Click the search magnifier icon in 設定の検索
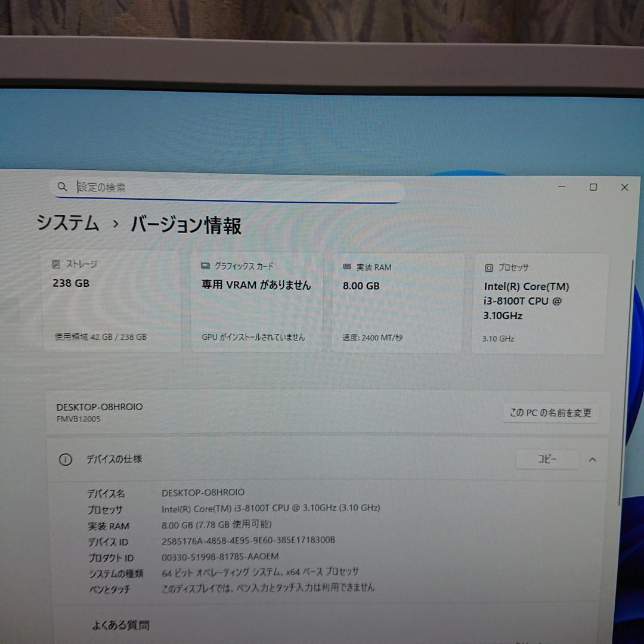The image size is (644, 644). tap(62, 187)
